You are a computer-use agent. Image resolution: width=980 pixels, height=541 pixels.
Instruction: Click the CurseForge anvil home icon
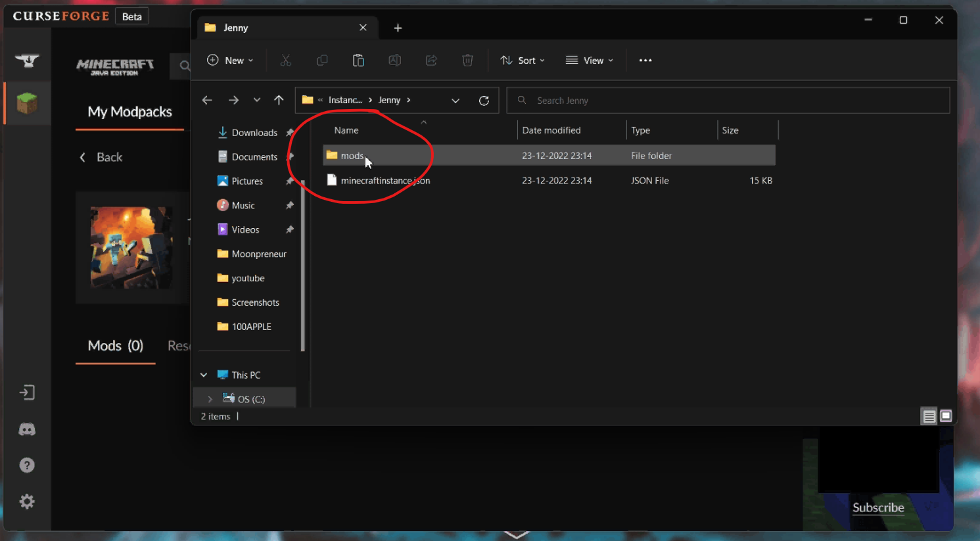[27, 60]
